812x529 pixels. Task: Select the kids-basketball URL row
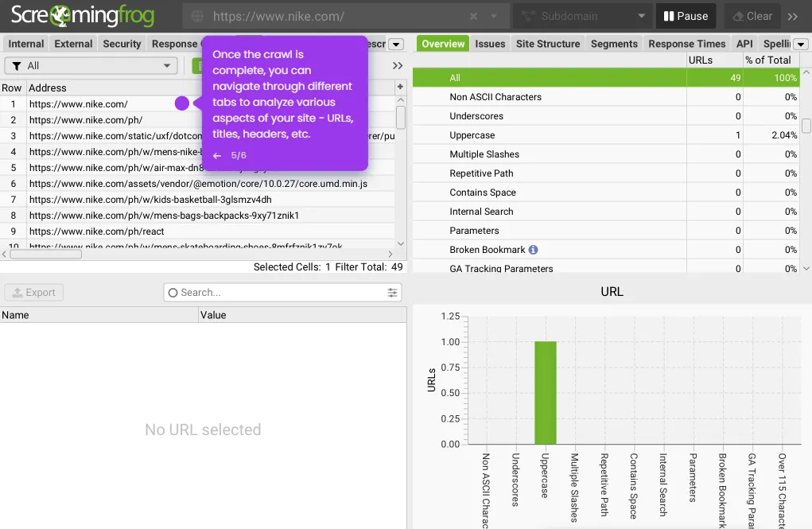198,200
